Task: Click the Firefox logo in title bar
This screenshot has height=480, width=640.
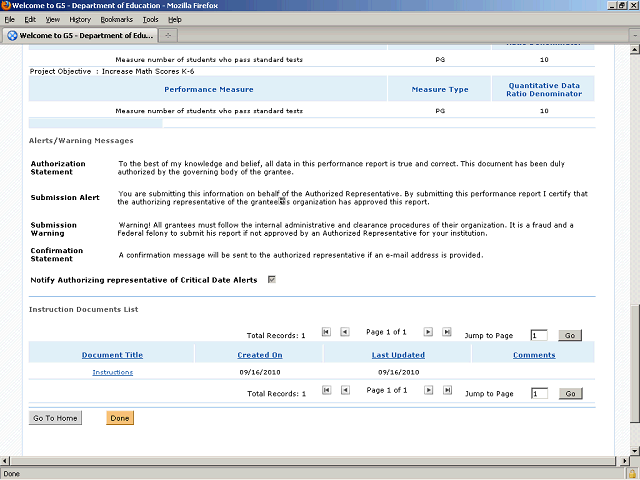Action: (5, 5)
